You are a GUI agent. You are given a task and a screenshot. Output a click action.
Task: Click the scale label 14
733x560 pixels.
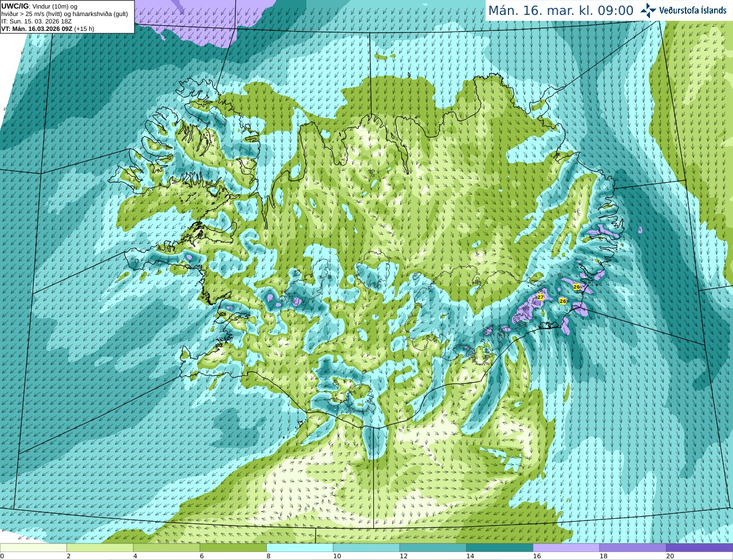click(x=469, y=556)
